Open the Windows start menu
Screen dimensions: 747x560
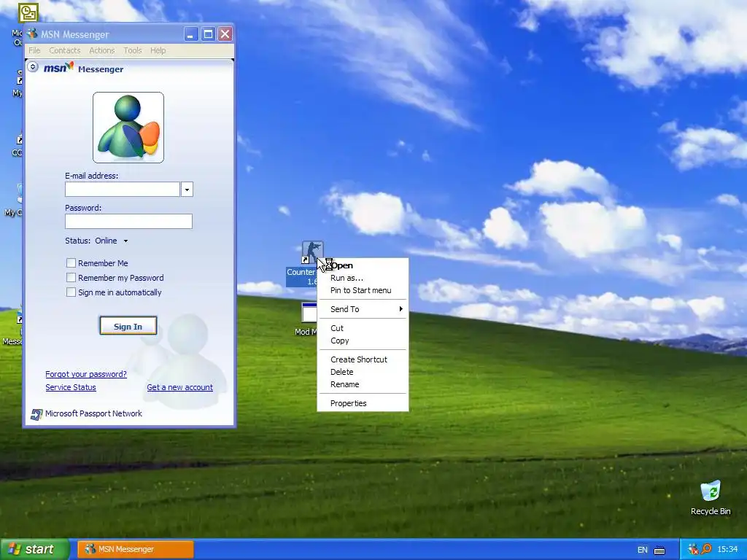[x=35, y=549]
